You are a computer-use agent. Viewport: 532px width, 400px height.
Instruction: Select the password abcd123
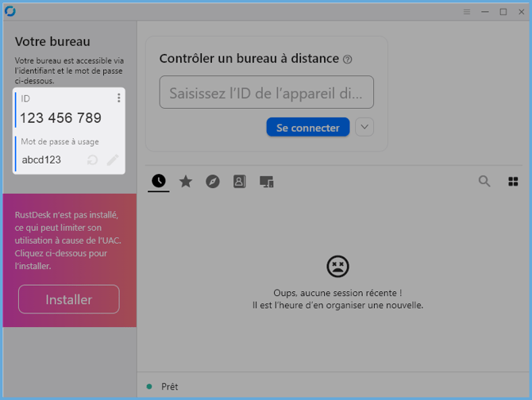click(x=41, y=160)
